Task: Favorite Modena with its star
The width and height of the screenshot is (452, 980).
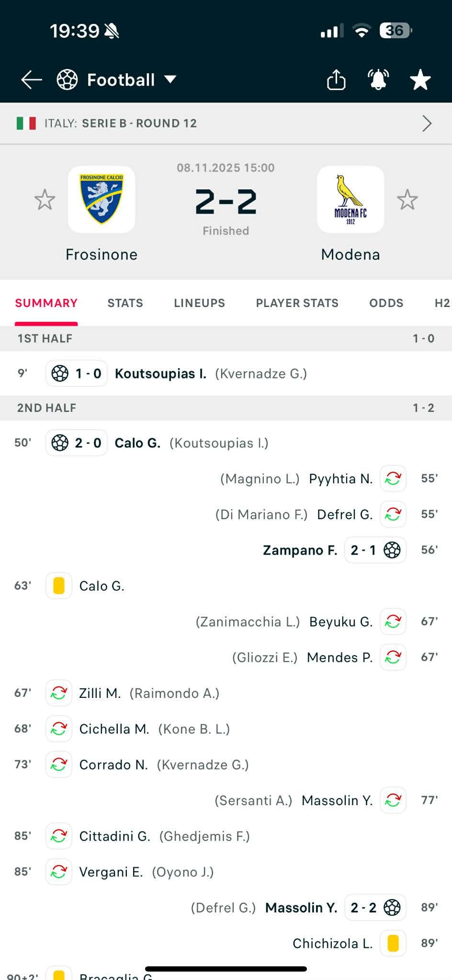Action: (x=407, y=200)
